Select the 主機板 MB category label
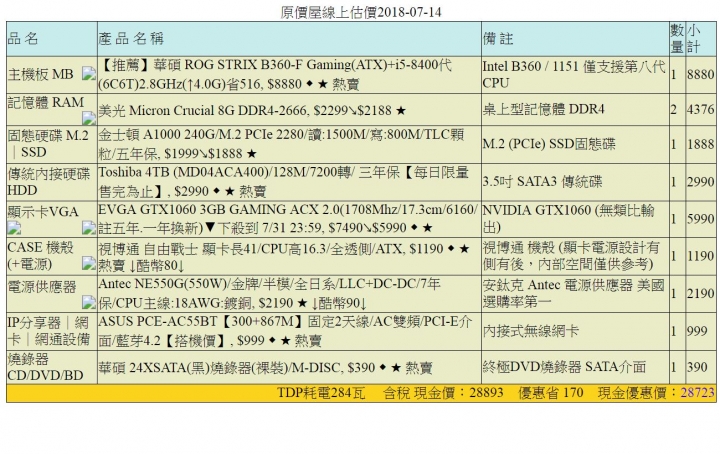 (x=40, y=74)
